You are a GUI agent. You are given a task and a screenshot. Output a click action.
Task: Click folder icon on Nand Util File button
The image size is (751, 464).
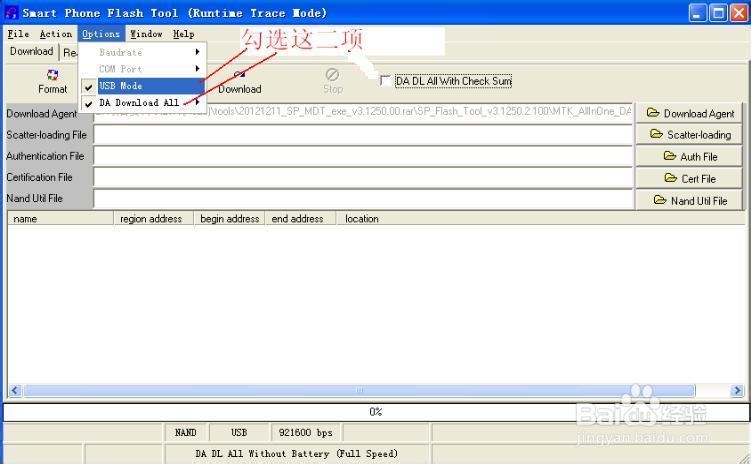point(660,200)
